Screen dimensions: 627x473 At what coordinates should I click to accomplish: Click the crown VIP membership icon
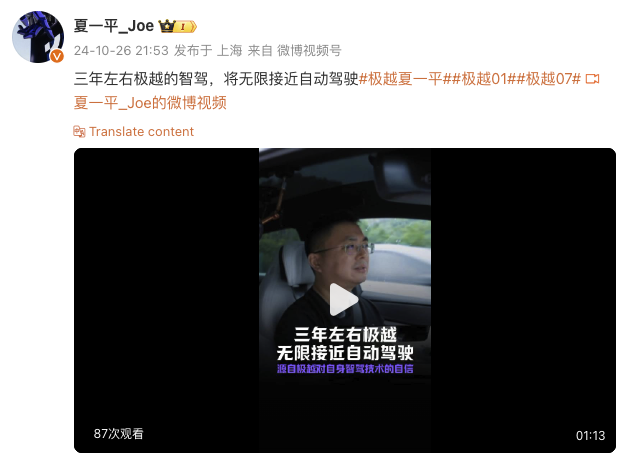tap(167, 26)
